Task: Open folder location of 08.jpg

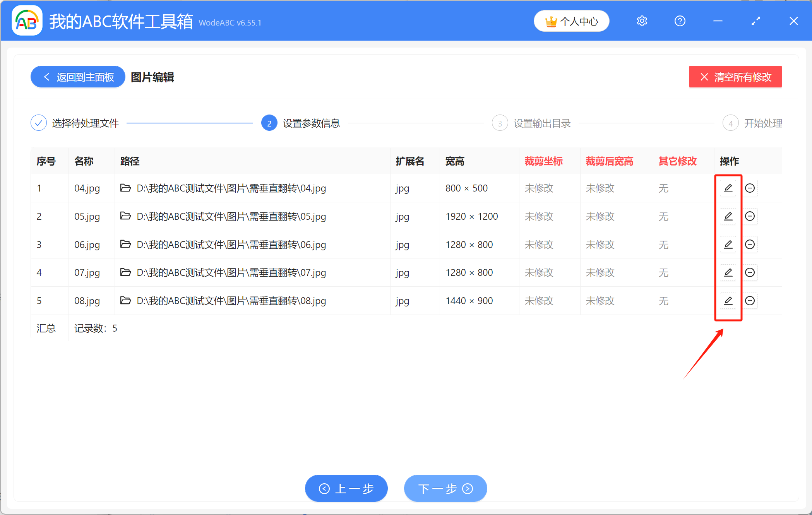Action: pos(125,300)
